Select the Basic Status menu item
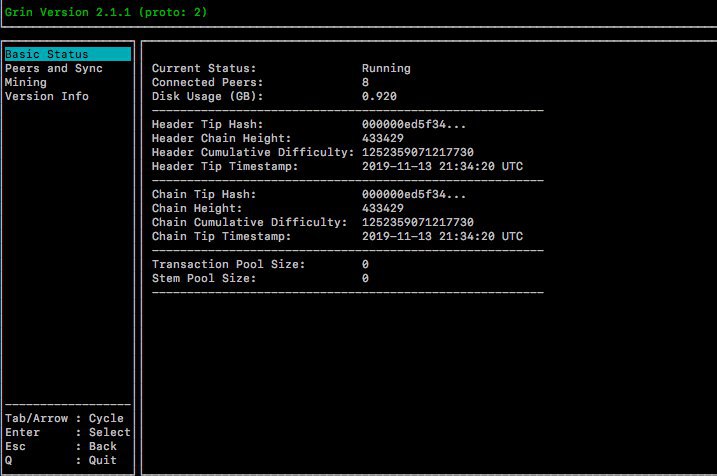Viewport: 717px width, 476px height. [68, 54]
